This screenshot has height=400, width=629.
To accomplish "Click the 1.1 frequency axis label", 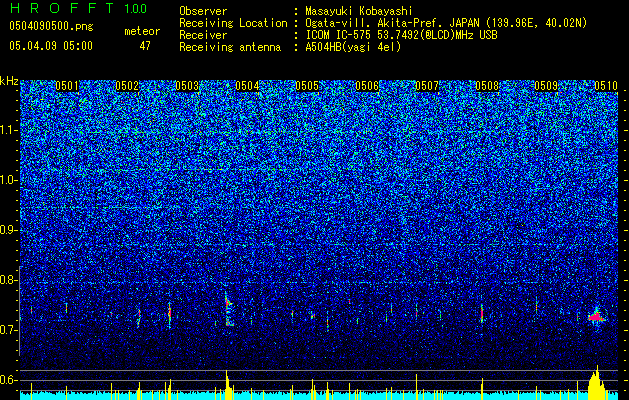I will coord(9,130).
